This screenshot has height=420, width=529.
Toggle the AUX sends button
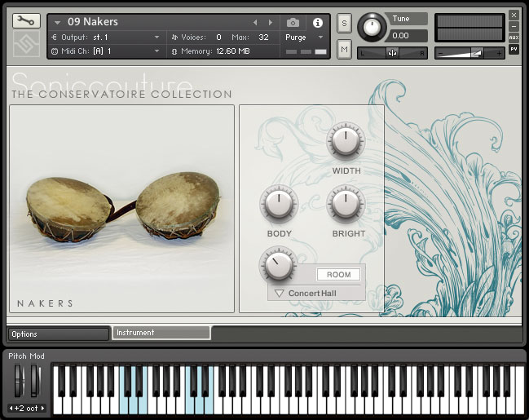pos(514,38)
